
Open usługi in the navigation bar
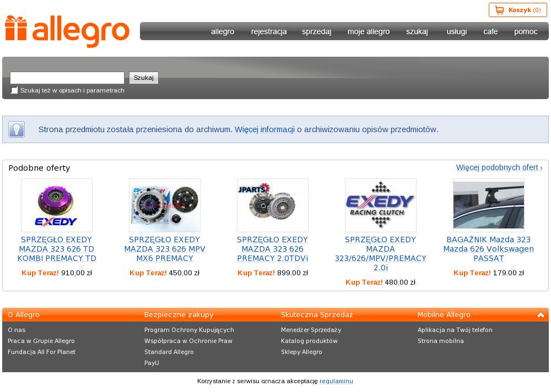[x=456, y=31]
